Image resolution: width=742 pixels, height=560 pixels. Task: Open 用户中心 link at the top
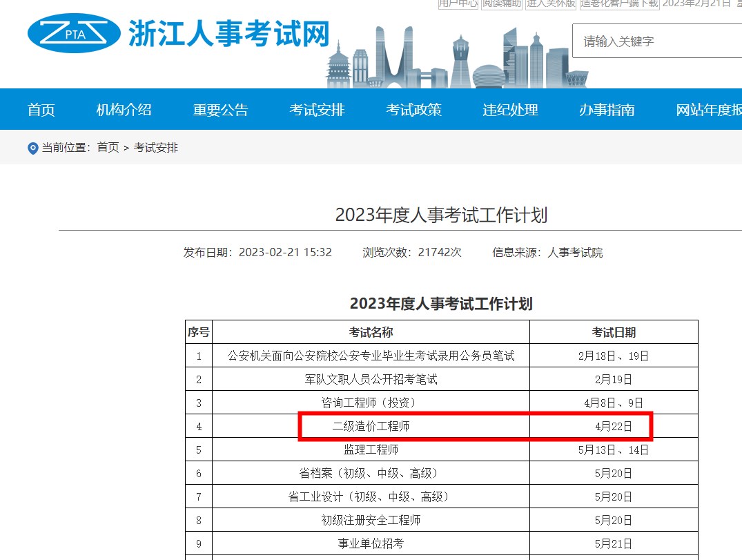tap(458, 3)
